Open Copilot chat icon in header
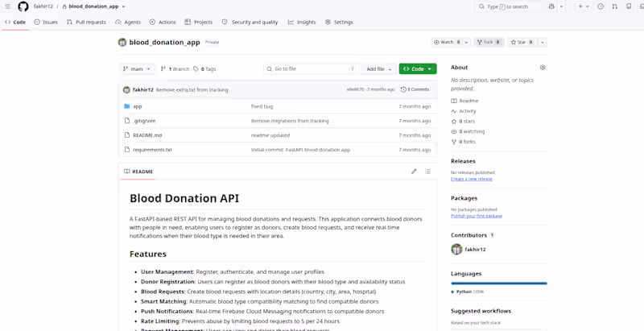644x331 pixels. point(551,6)
